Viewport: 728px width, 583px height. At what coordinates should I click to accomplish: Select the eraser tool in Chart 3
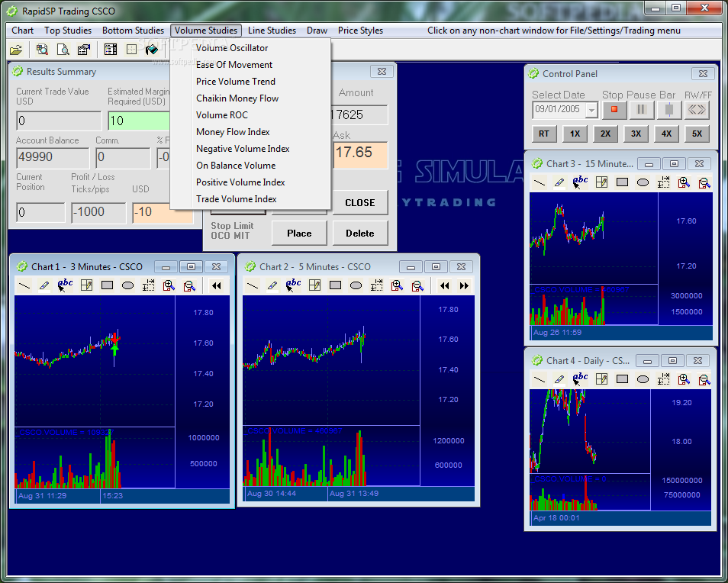[x=559, y=182]
